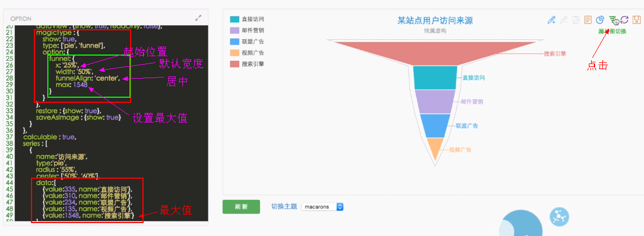The image size is (644, 236).
Task: Click the 搜索引擎 red funnel segment
Action: click(436, 53)
